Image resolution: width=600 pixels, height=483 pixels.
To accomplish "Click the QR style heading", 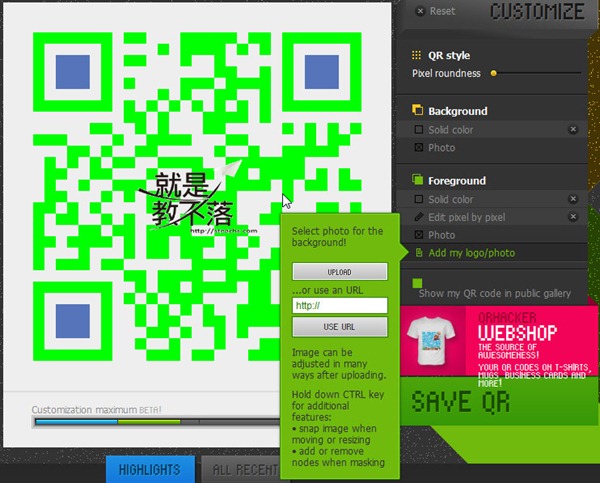I will tap(449, 55).
